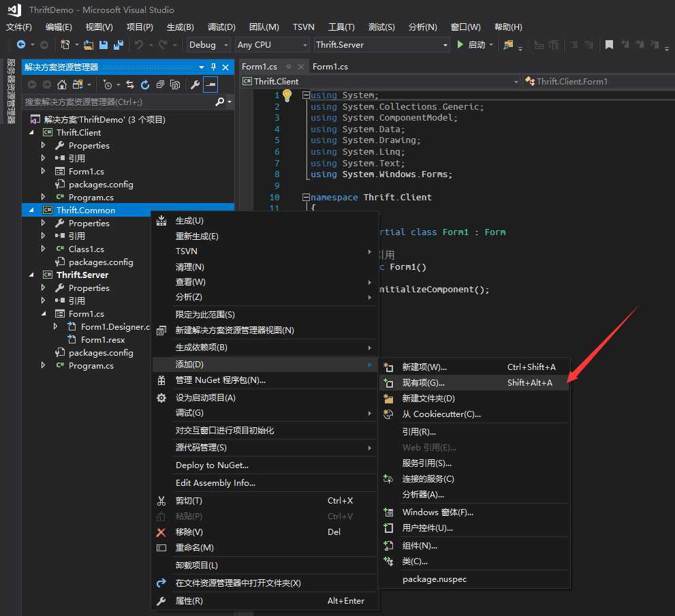The height and width of the screenshot is (616, 675).
Task: Click the Navigate Backward toolbar icon
Action: (x=20, y=44)
